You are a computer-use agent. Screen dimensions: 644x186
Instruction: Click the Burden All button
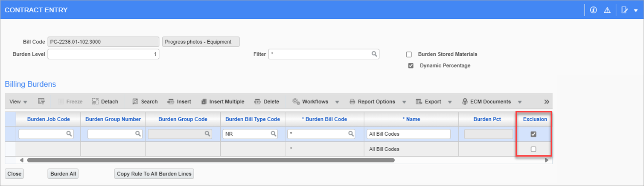point(63,174)
